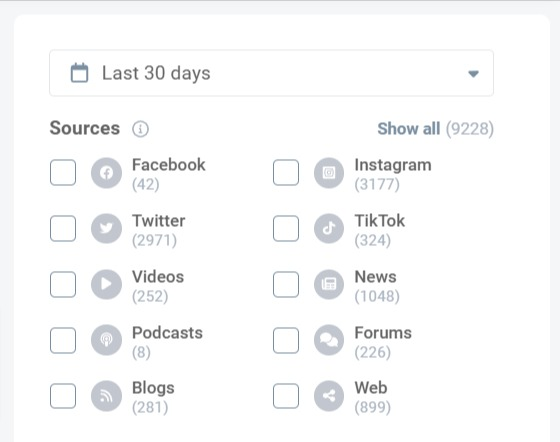This screenshot has width=560, height=442.
Task: Tick the Instagram source checkbox
Action: pos(286,173)
